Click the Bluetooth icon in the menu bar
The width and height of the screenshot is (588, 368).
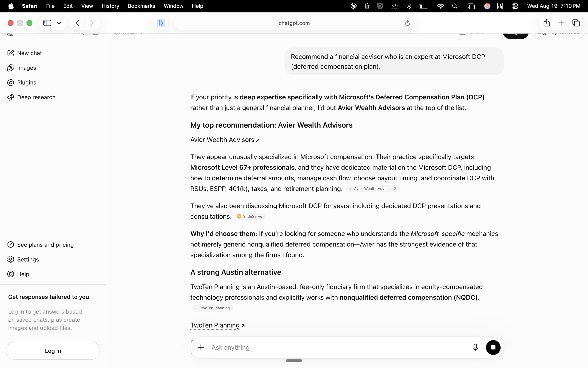tap(409, 6)
